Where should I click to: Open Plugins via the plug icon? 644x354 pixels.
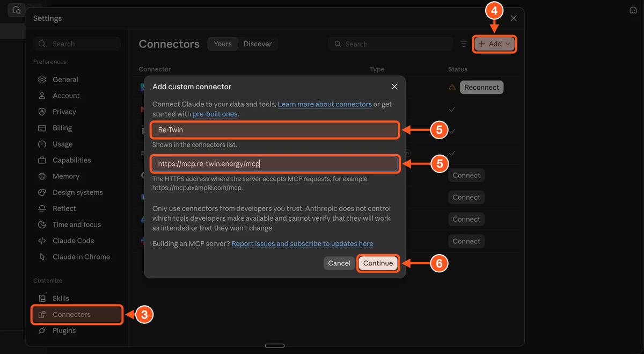point(42,330)
